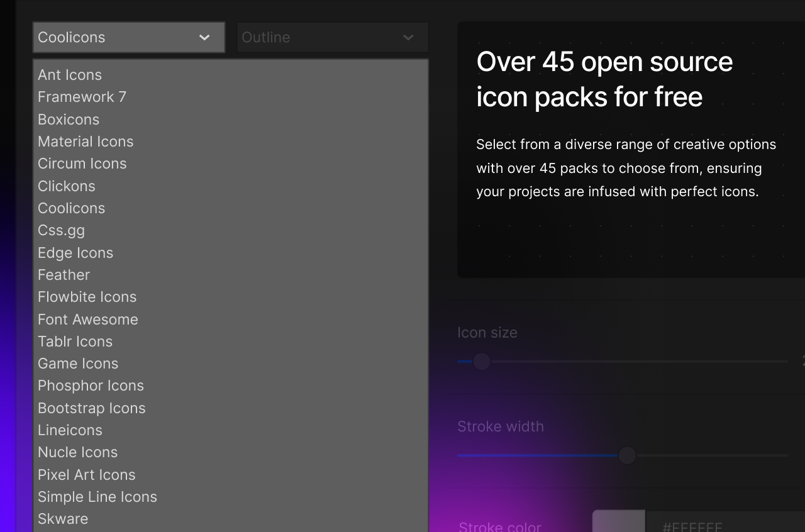Choose Flowbite Icons option
Image resolution: width=805 pixels, height=532 pixels.
click(230, 297)
